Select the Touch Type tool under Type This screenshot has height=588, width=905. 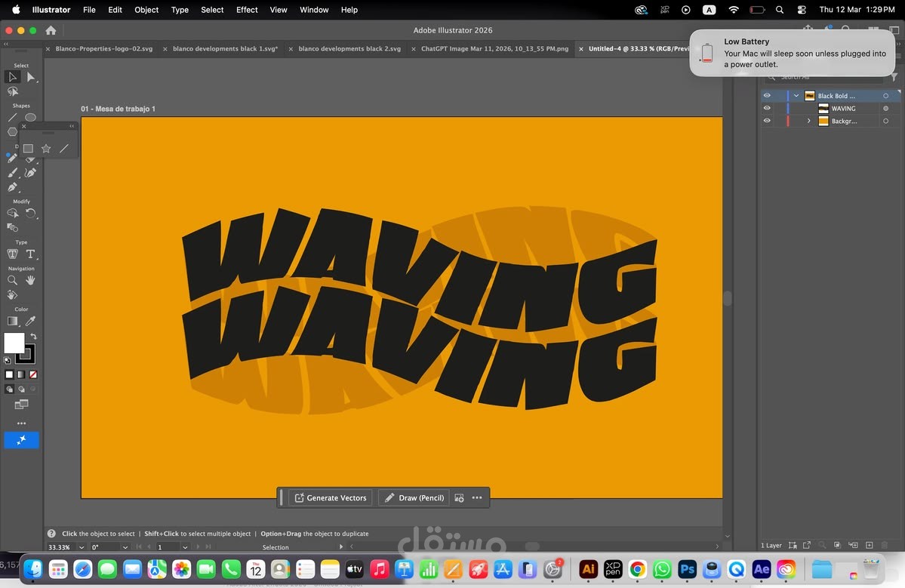[x=12, y=254]
